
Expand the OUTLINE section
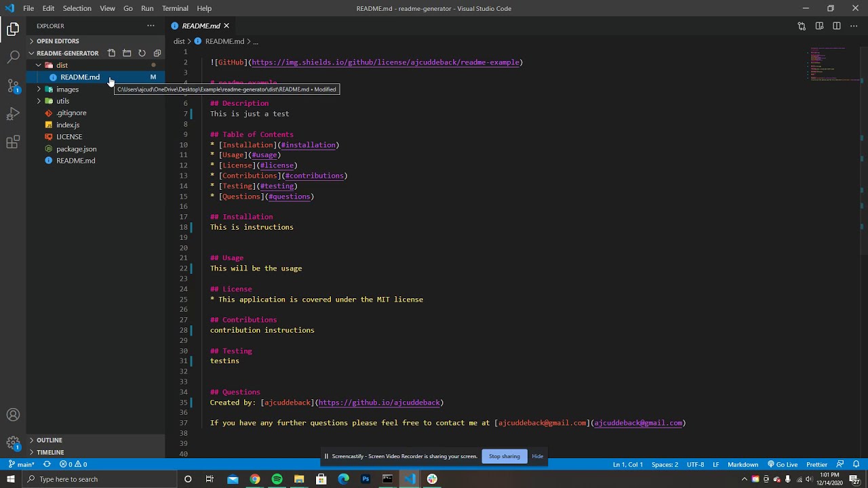coord(50,440)
